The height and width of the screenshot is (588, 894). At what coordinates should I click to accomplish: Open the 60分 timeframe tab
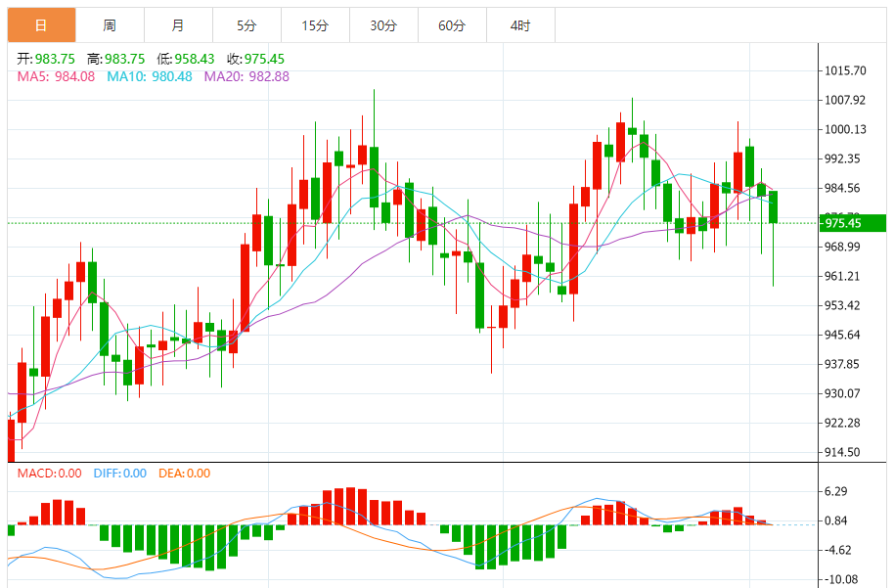[452, 25]
